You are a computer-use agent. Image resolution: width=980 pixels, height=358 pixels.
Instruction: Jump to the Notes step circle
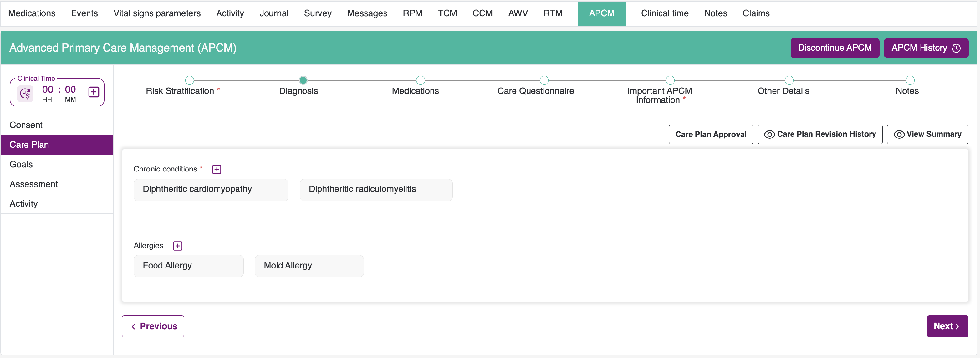(910, 80)
